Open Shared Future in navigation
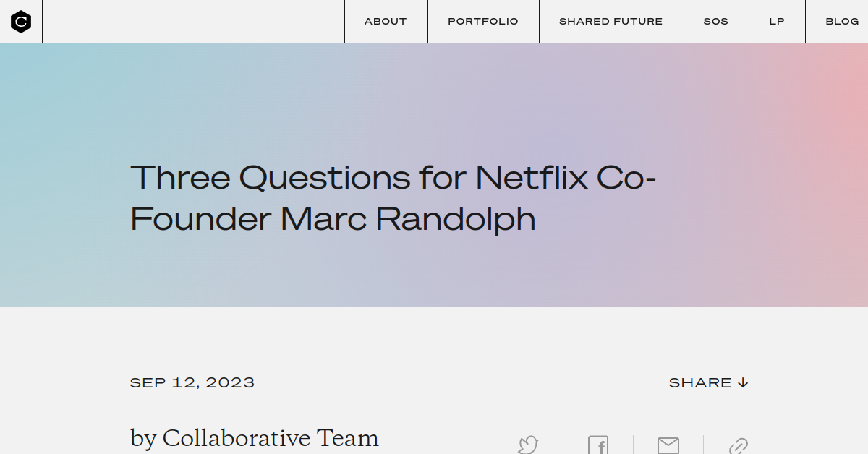The height and width of the screenshot is (454, 868). pyautogui.click(x=611, y=22)
